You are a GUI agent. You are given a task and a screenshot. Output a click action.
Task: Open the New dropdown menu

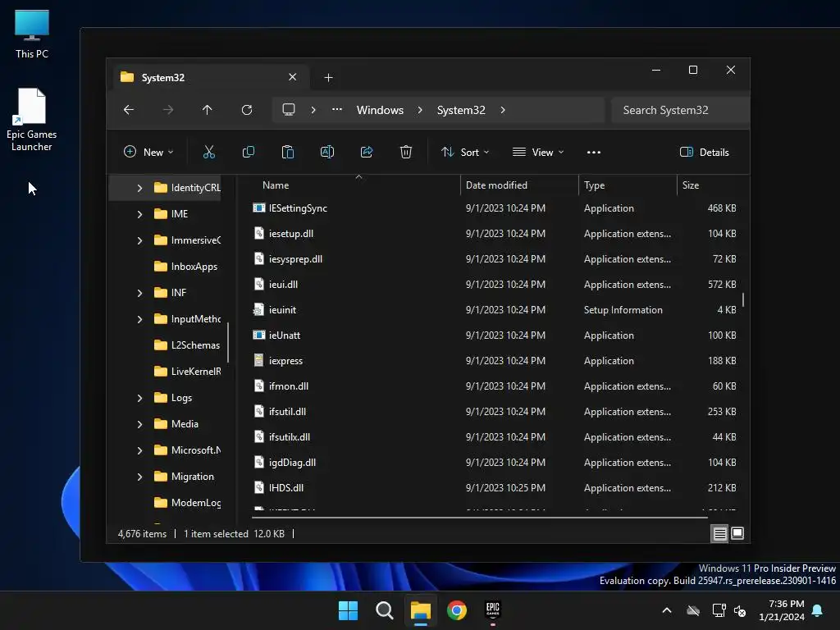point(148,152)
